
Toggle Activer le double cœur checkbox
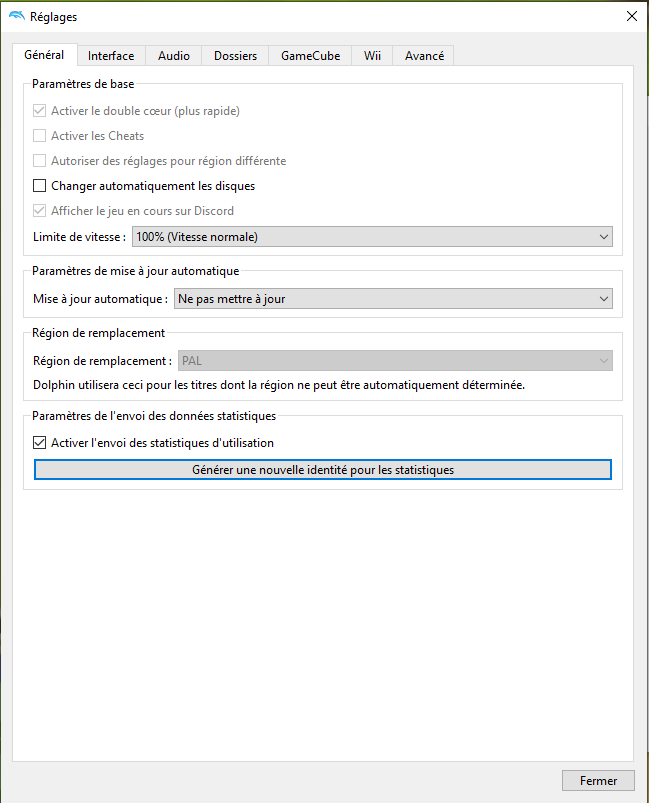[x=40, y=111]
